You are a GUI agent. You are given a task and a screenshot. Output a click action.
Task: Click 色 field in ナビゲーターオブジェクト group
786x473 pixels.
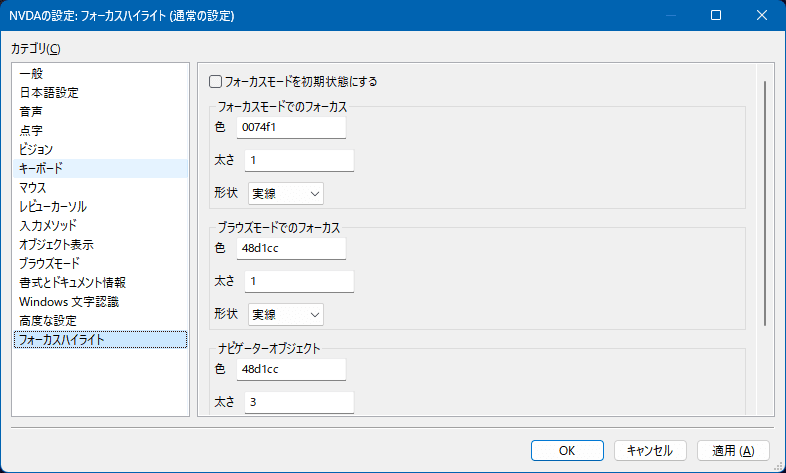pyautogui.click(x=291, y=369)
